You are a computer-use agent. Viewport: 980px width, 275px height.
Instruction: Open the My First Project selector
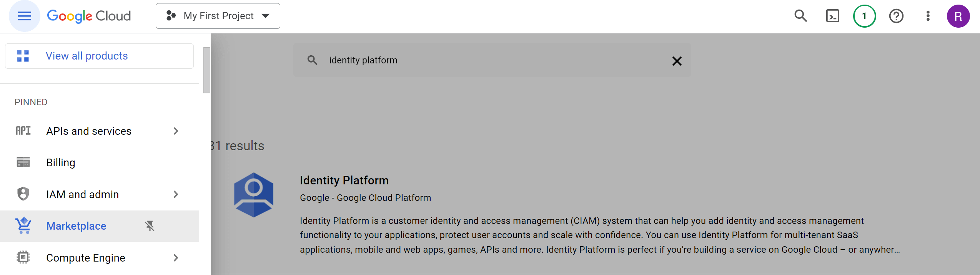[218, 16]
